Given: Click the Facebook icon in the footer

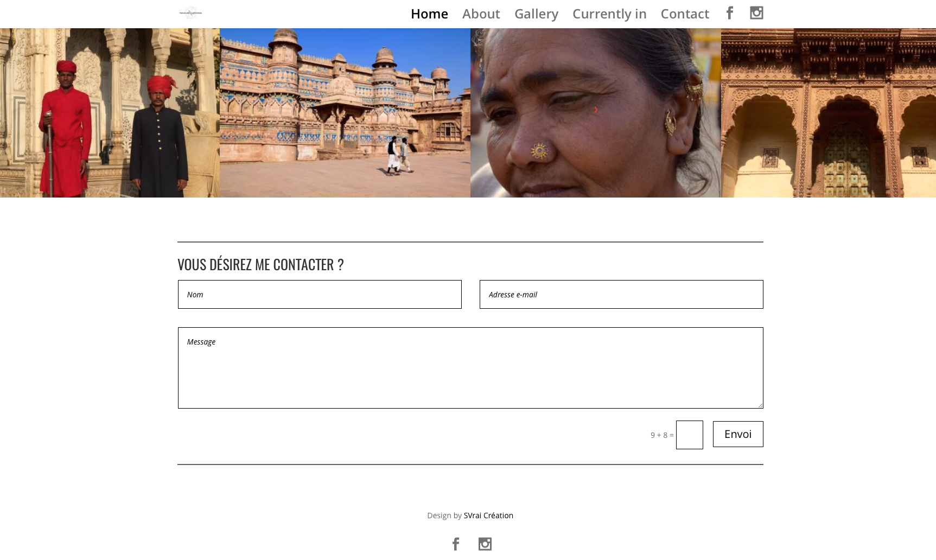Looking at the screenshot, I should click(x=456, y=544).
